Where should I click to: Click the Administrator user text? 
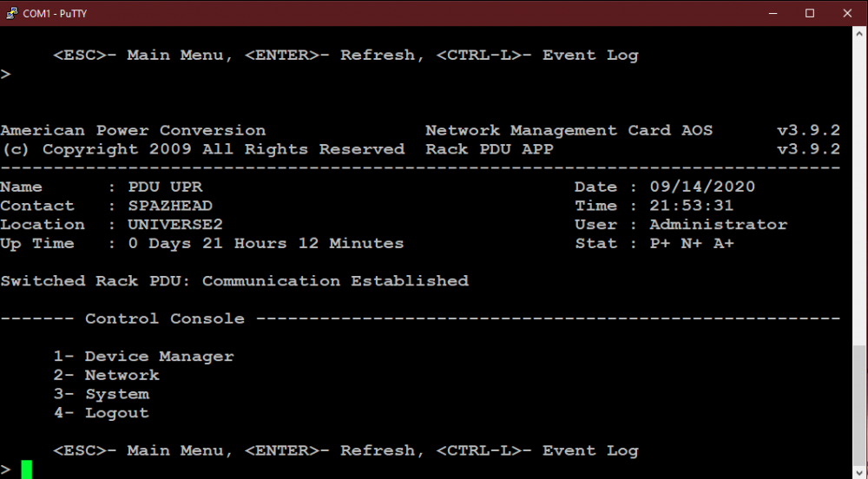pyautogui.click(x=718, y=225)
